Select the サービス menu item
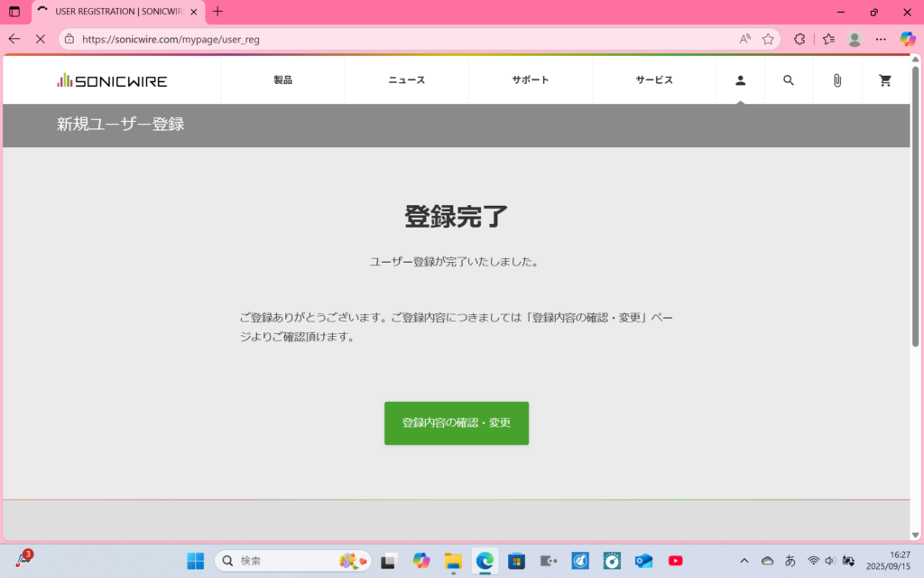Viewport: 924px width, 578px height. tap(654, 80)
